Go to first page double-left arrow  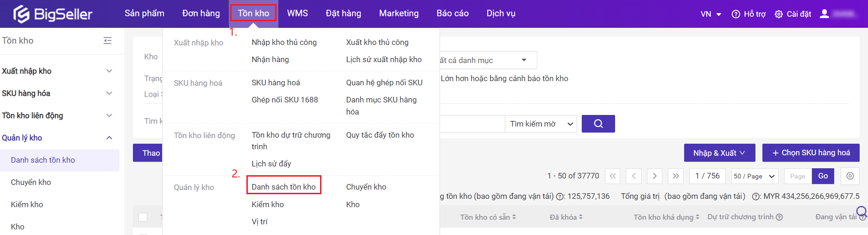click(x=613, y=176)
